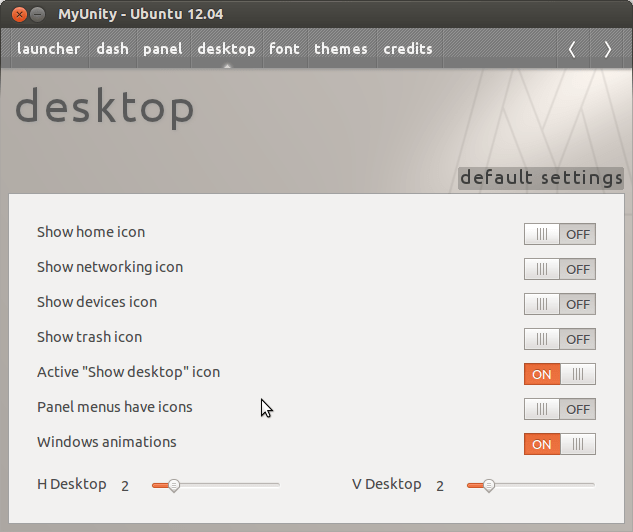633x532 pixels.
Task: Click the right arrow tab scroller
Action: tap(607, 49)
